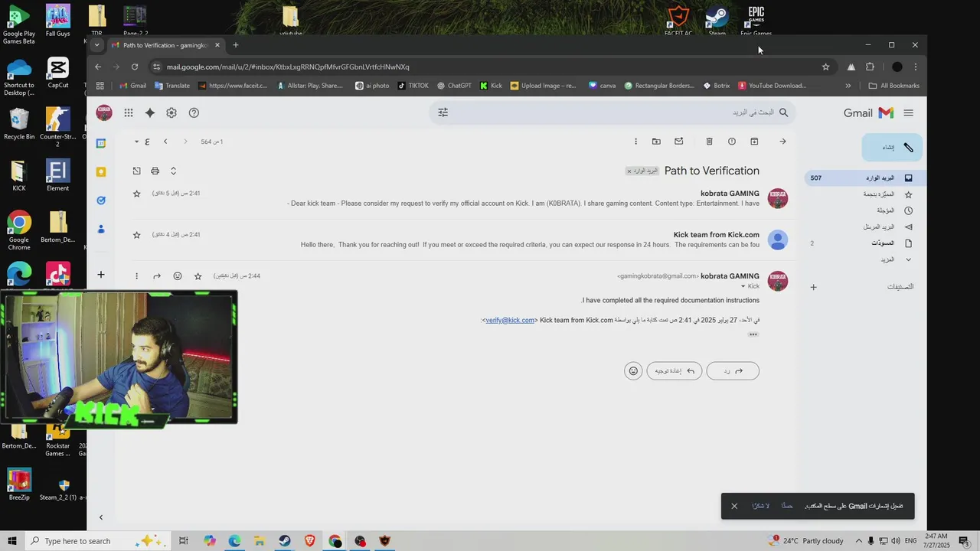980x551 pixels.
Task: Accept notifications with حسنًا in popup
Action: (787, 506)
